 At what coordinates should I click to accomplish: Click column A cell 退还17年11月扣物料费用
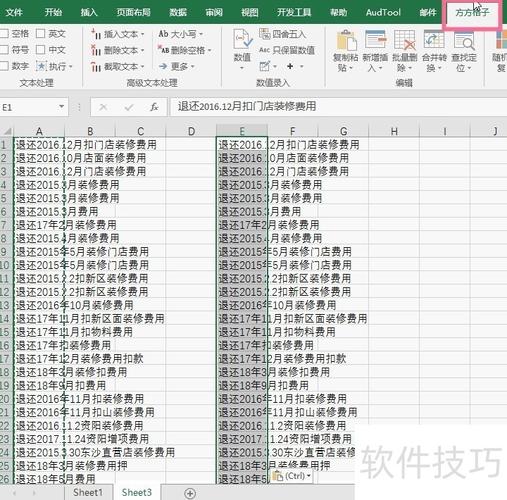click(39, 332)
